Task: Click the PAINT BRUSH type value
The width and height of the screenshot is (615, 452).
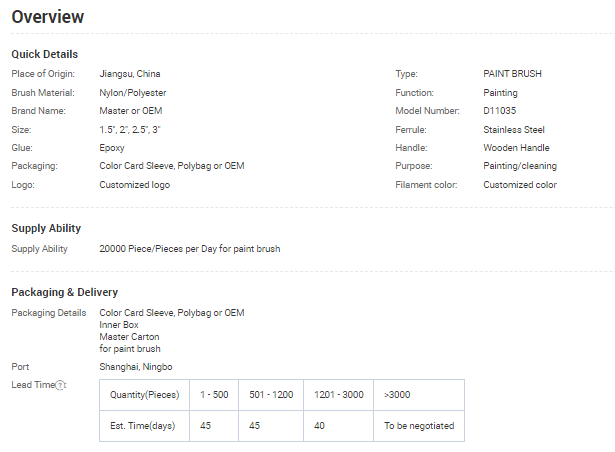Action: pos(512,74)
